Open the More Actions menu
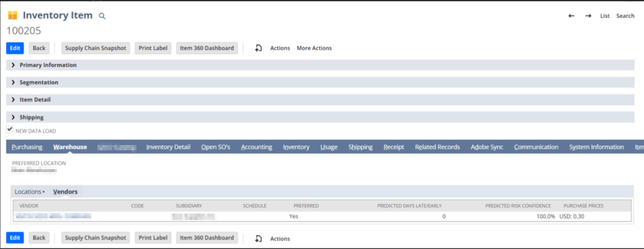 314,48
